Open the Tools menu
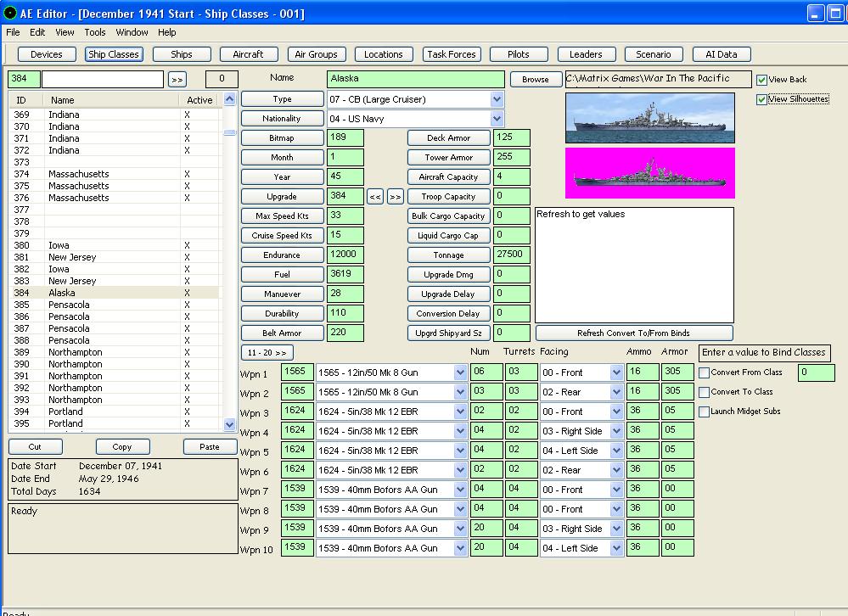Image resolution: width=848 pixels, height=616 pixels. [95, 32]
